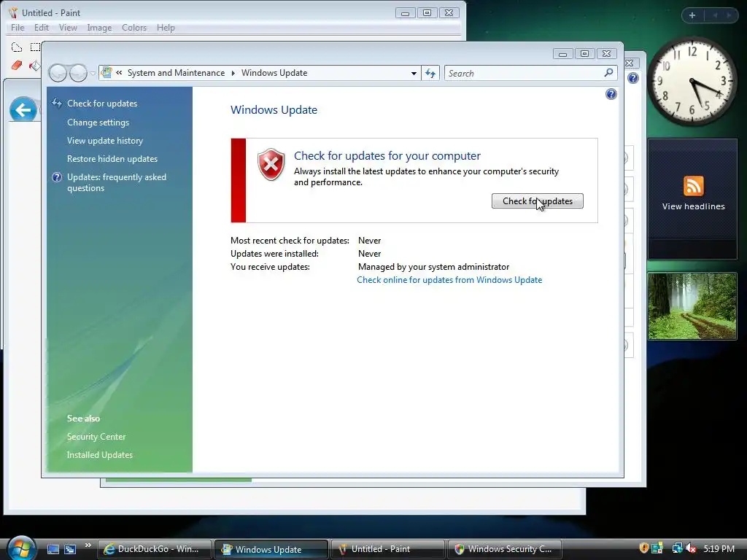Open Security Center under See also
747x560 pixels.
(96, 437)
